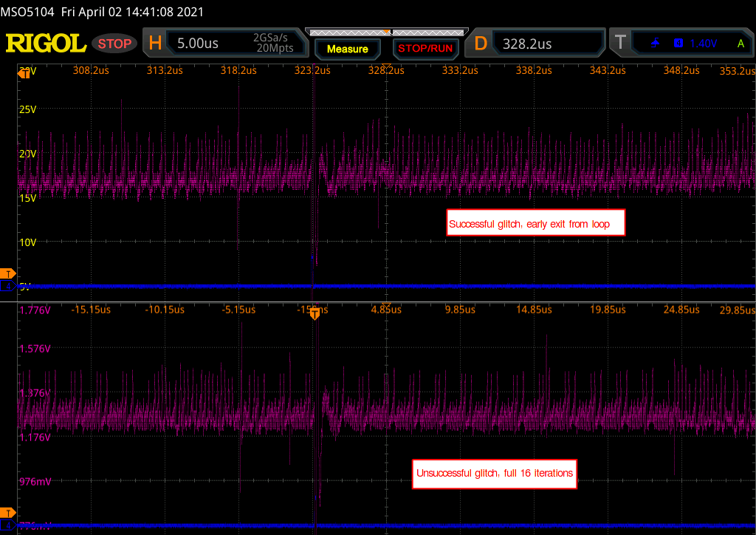Click the gray T trigger icon

619,44
